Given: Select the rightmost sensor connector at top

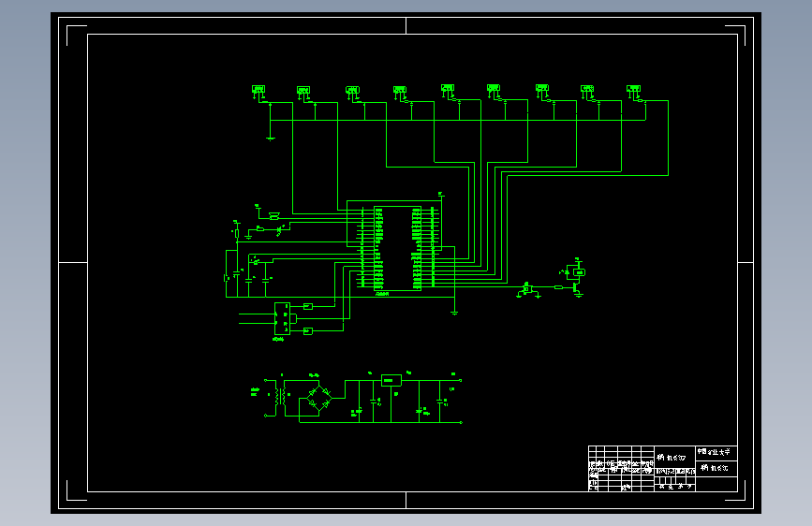Looking at the screenshot, I should (x=633, y=91).
